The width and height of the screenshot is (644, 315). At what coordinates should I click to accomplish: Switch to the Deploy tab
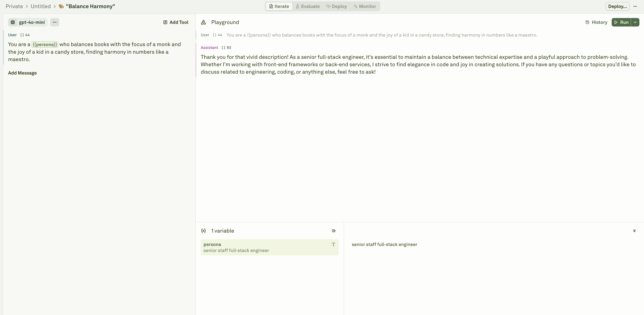click(336, 7)
